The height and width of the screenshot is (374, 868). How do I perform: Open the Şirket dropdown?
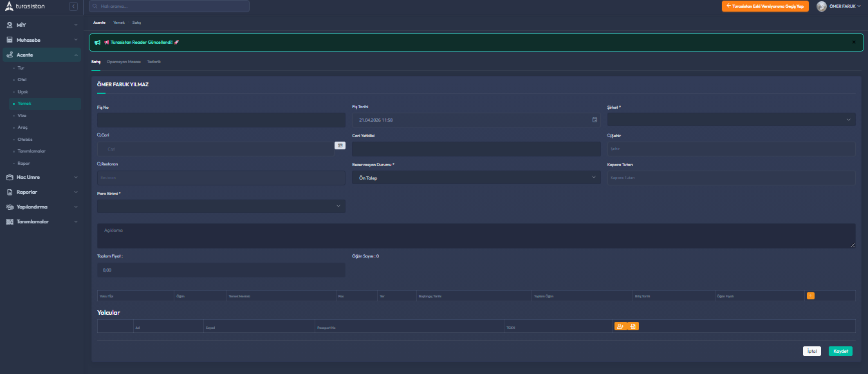(x=731, y=120)
